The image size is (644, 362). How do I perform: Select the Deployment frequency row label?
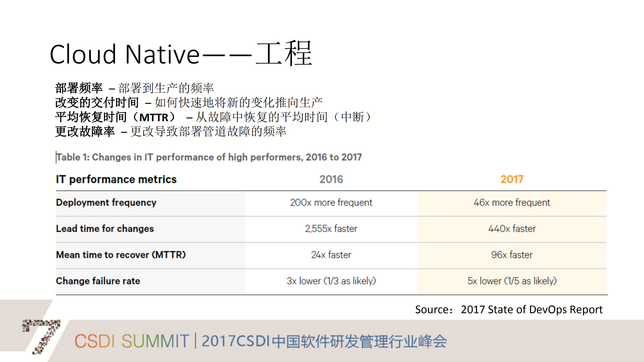click(106, 203)
